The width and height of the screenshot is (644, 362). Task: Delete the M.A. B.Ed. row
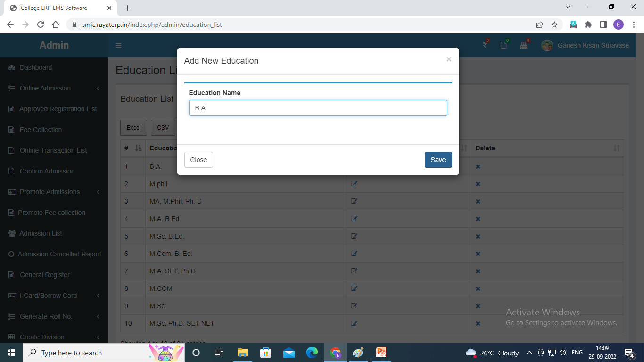point(478,219)
